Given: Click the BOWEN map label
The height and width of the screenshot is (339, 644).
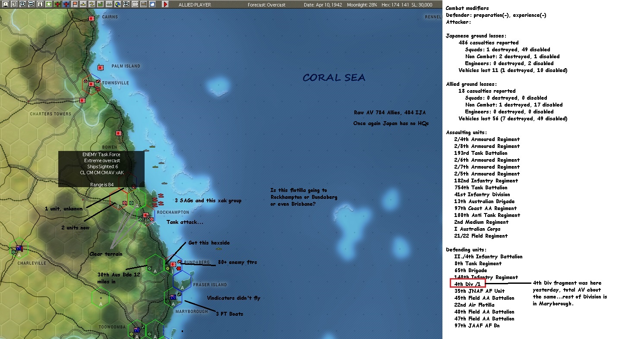Looking at the screenshot, I should point(110,147).
